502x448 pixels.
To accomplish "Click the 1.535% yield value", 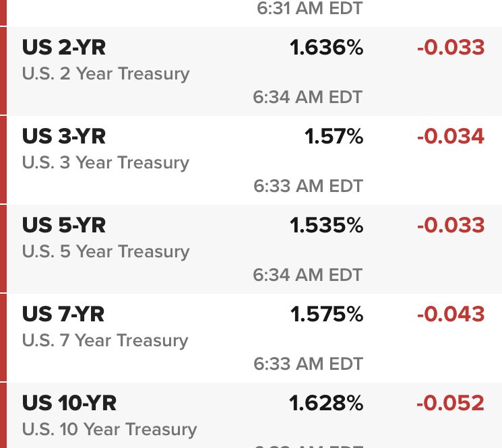I will coord(326,225).
